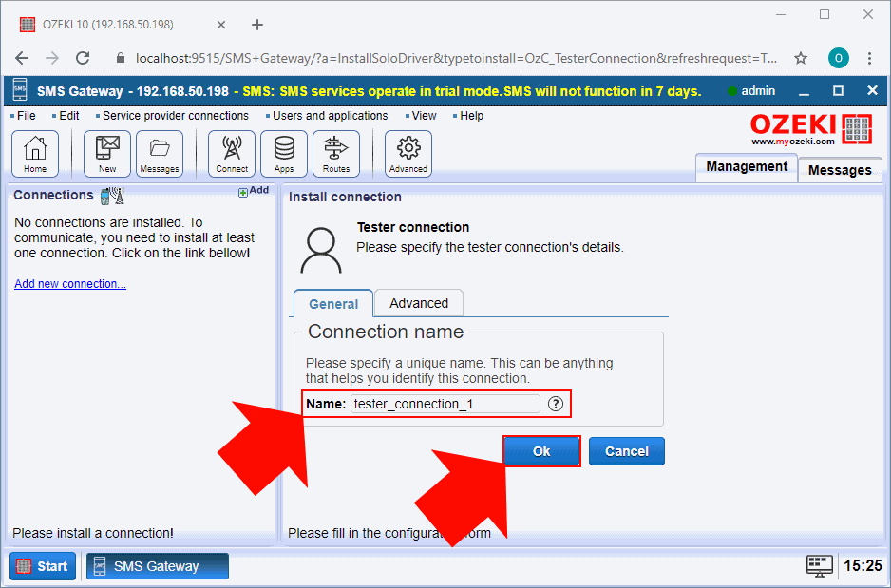The width and height of the screenshot is (891, 588).
Task: Open the Home toolbar icon
Action: pos(35,153)
